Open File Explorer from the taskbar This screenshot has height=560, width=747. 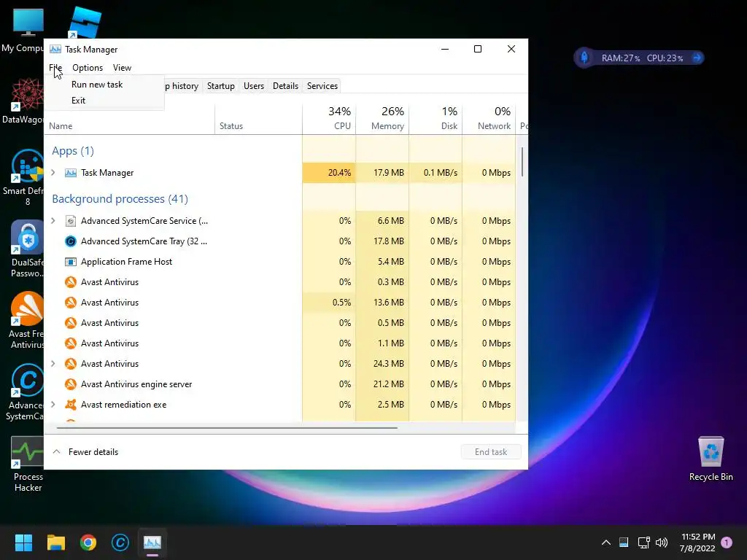55,542
